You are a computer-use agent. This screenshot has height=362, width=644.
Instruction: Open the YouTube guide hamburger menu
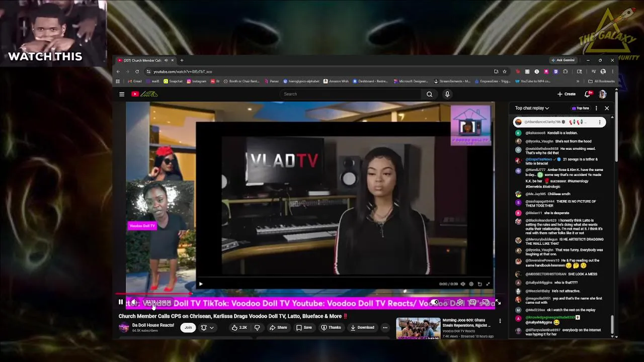(122, 94)
